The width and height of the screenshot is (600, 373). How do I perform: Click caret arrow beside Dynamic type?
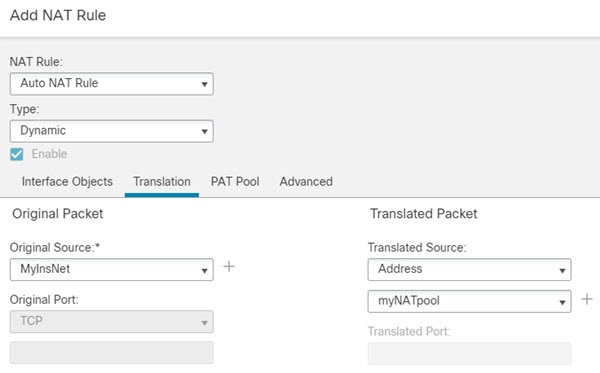204,132
